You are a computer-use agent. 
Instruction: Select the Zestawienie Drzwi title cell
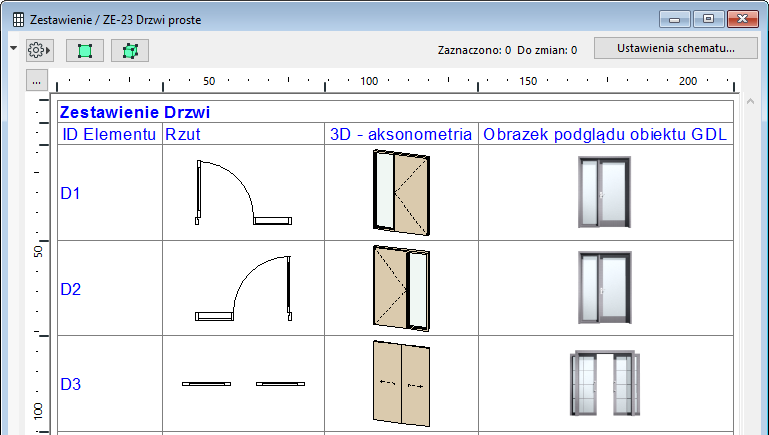395,112
